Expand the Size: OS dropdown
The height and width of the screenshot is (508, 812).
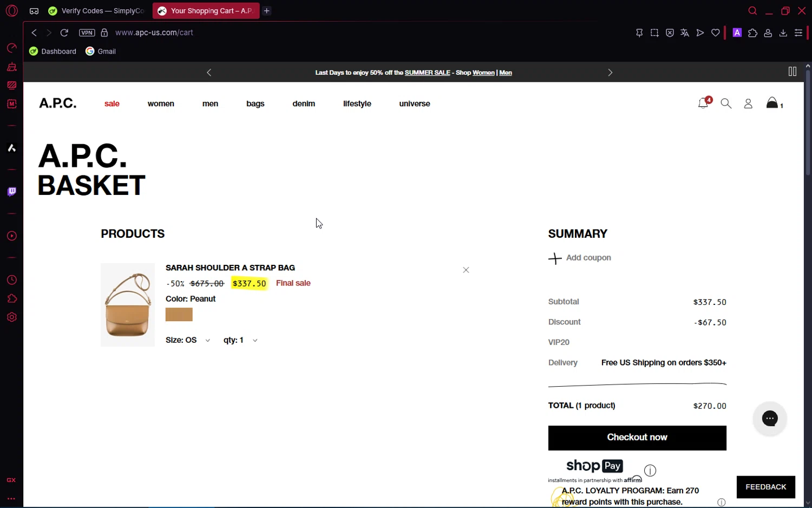point(188,340)
